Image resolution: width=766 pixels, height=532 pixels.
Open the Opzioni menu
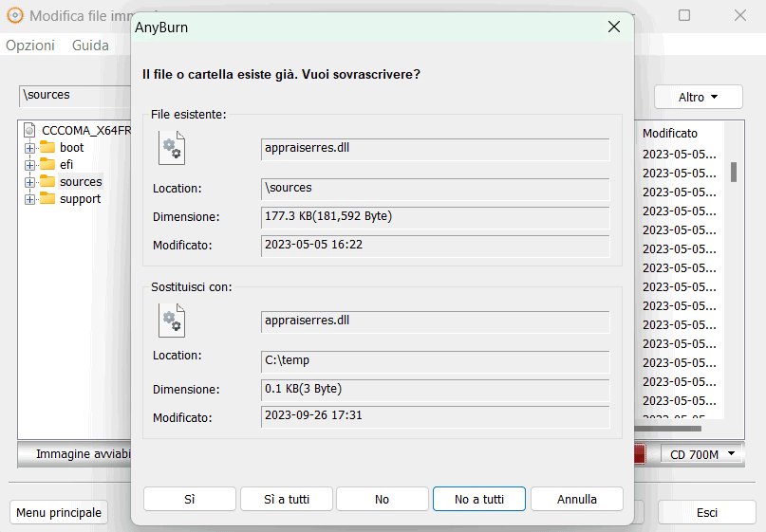[x=30, y=46]
